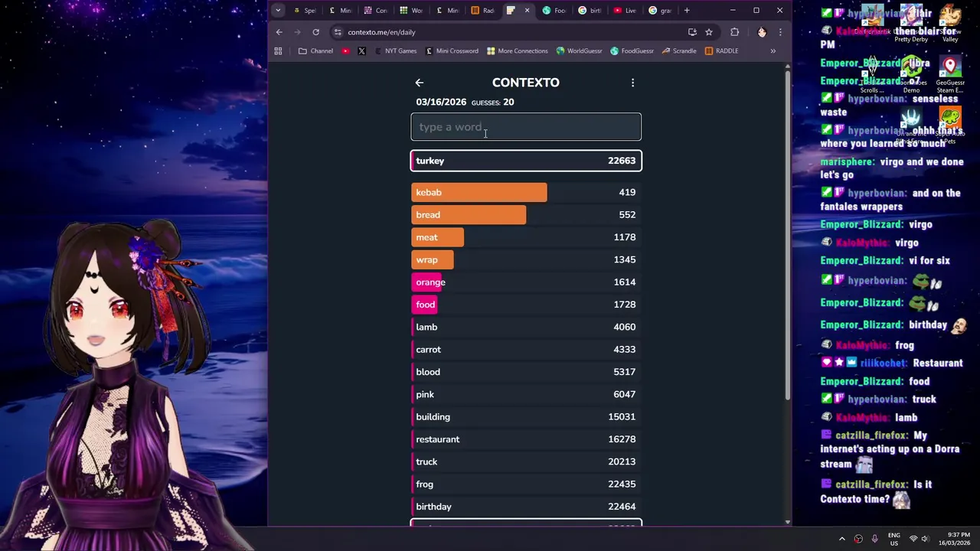Viewport: 980px width, 551px height.
Task: Click the 'restaurant' guess row
Action: tap(526, 439)
